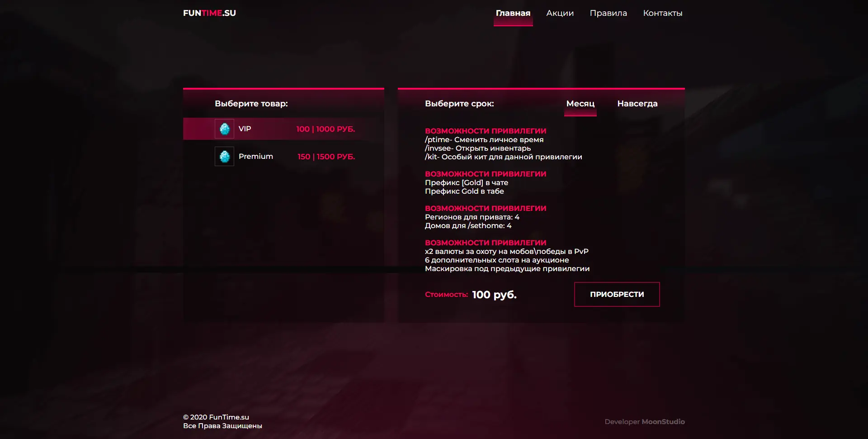Navigate to Контакты
The image size is (868, 439).
click(662, 13)
